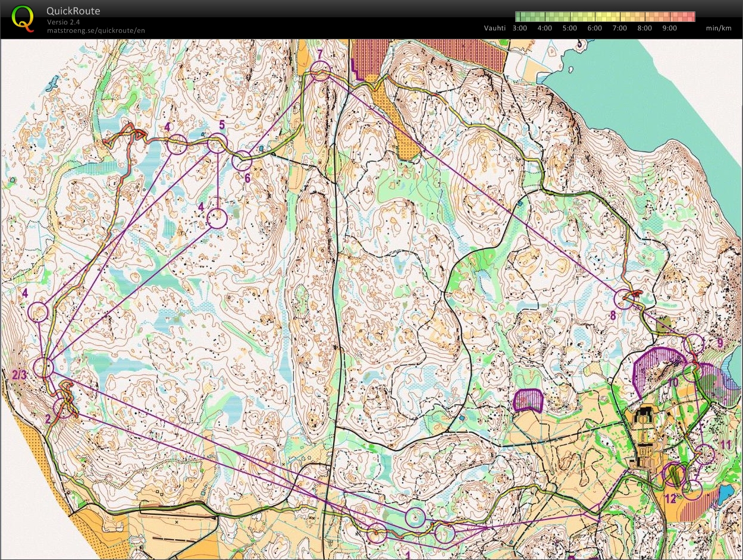Click the 6:00 pace label in legend
The image size is (743, 560).
point(594,28)
